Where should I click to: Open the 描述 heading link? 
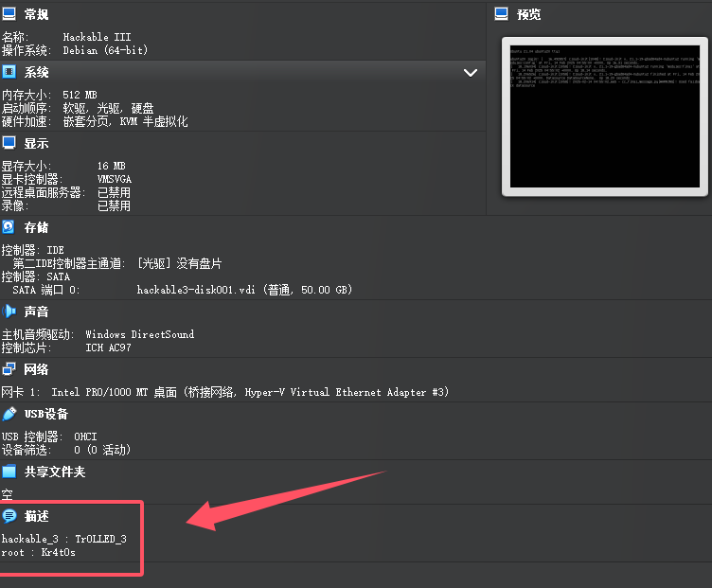[37, 517]
